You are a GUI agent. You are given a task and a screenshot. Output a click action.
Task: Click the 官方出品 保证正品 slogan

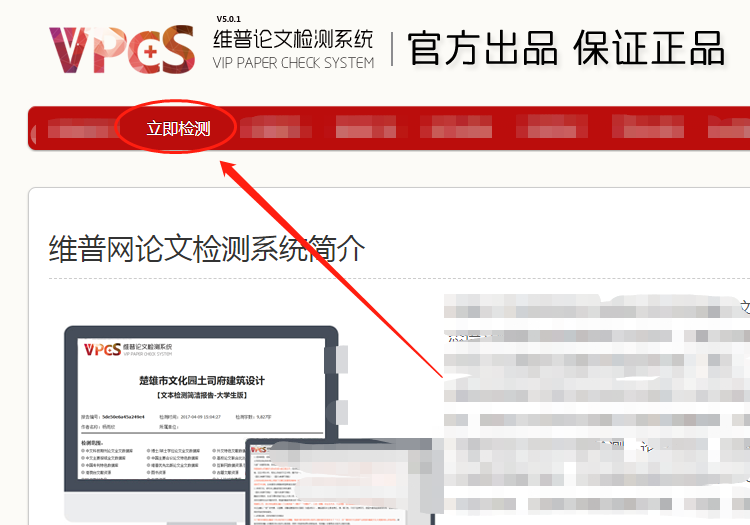(x=566, y=48)
